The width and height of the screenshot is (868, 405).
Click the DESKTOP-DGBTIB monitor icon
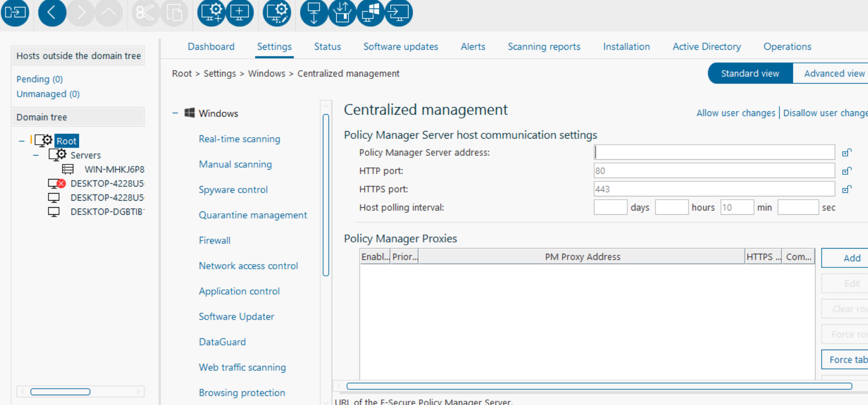point(54,212)
